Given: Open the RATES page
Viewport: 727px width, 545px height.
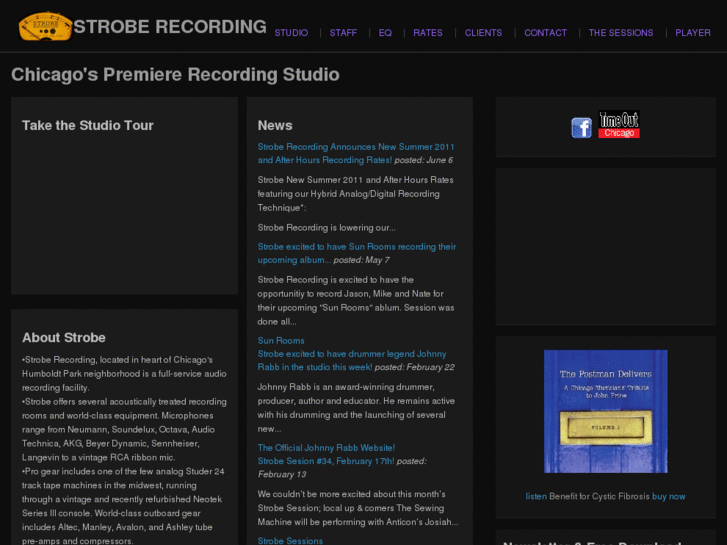Looking at the screenshot, I should [x=427, y=33].
